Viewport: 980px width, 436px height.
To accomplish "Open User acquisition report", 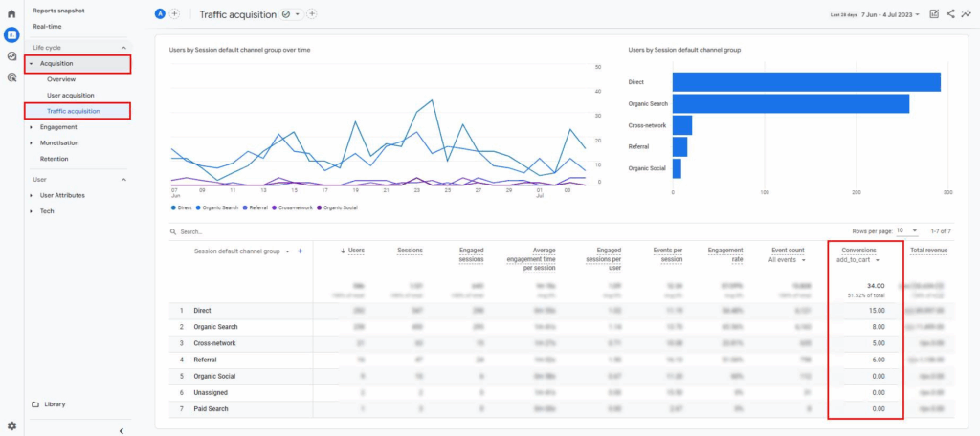I will [x=71, y=95].
